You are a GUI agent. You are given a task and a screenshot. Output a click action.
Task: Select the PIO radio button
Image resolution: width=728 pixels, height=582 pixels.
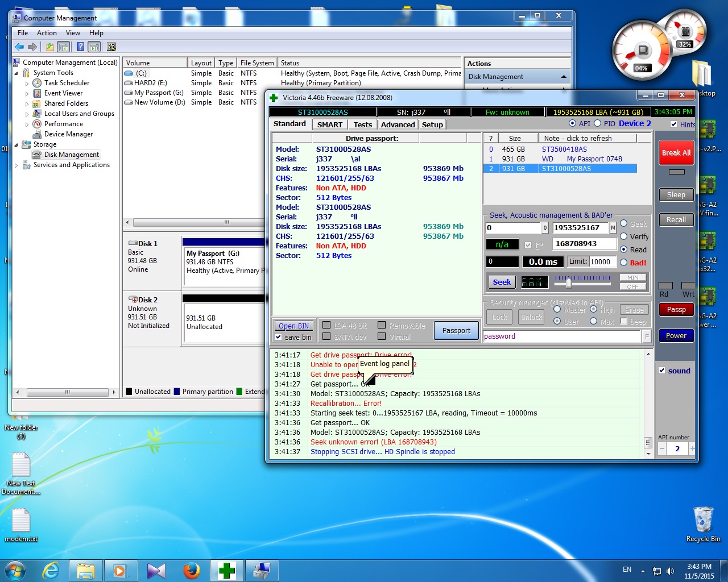[597, 123]
